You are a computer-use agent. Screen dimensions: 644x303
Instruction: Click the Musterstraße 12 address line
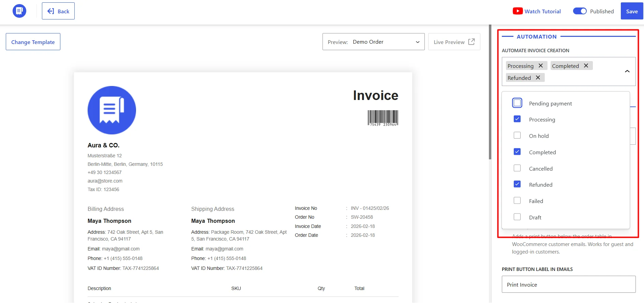105,156
